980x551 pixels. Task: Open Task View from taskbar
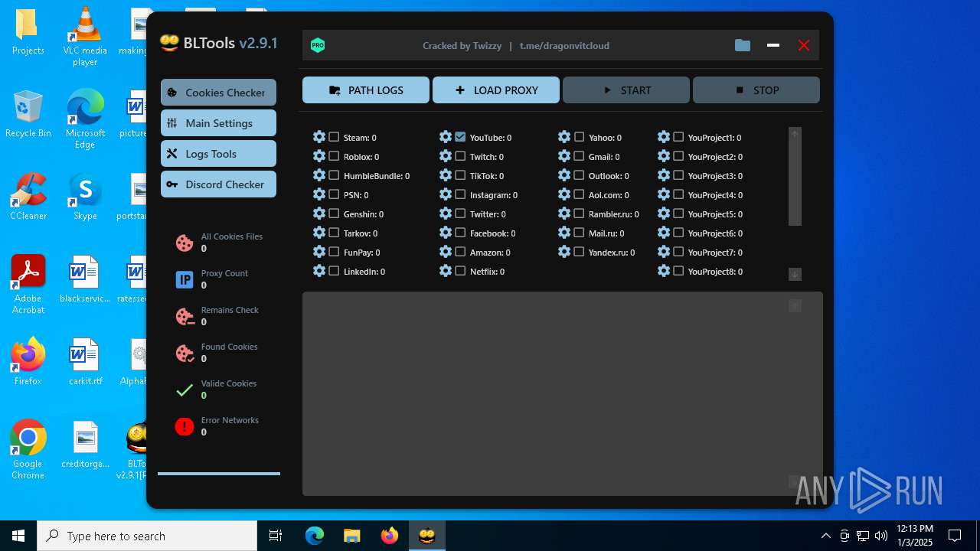tap(276, 536)
